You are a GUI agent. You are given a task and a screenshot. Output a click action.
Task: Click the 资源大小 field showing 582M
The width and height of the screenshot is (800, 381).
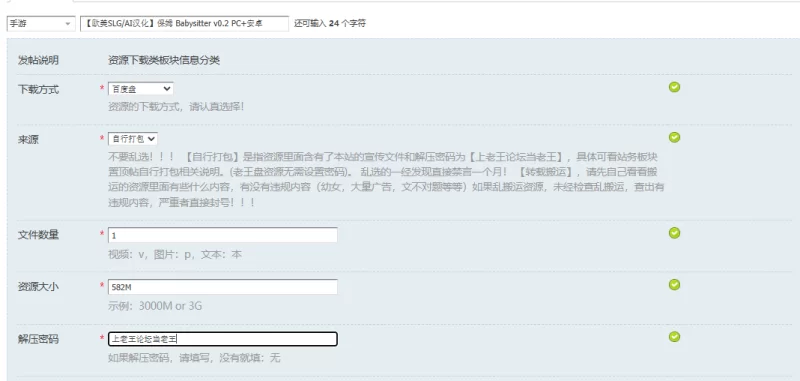pos(222,287)
